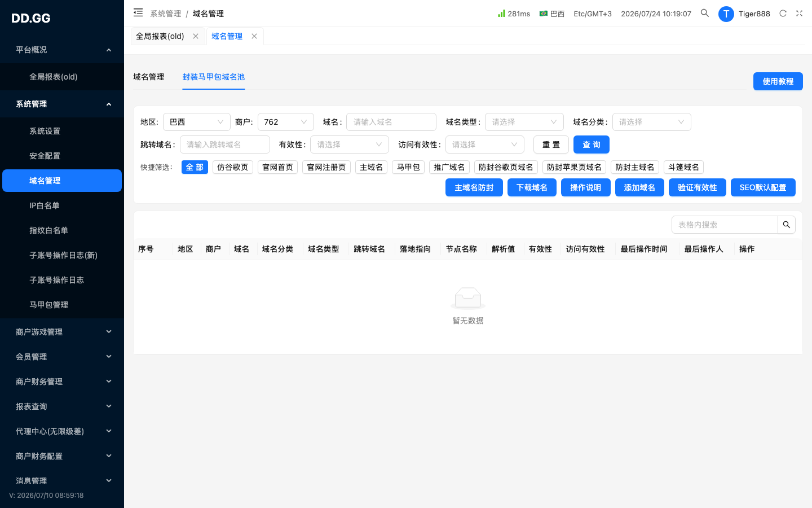Select the 马甲包 quick filter
Screen dimensions: 812x508
point(408,167)
